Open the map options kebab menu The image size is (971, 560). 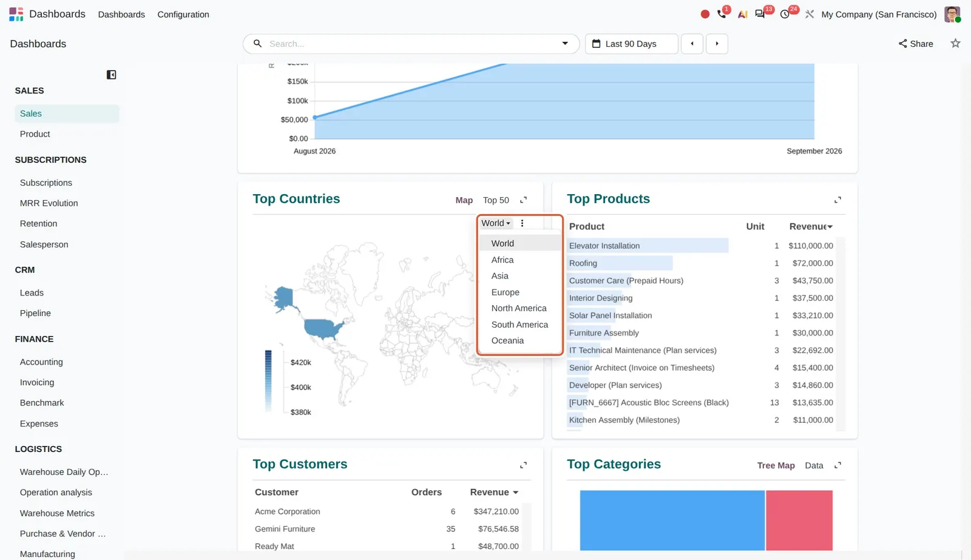(x=522, y=223)
